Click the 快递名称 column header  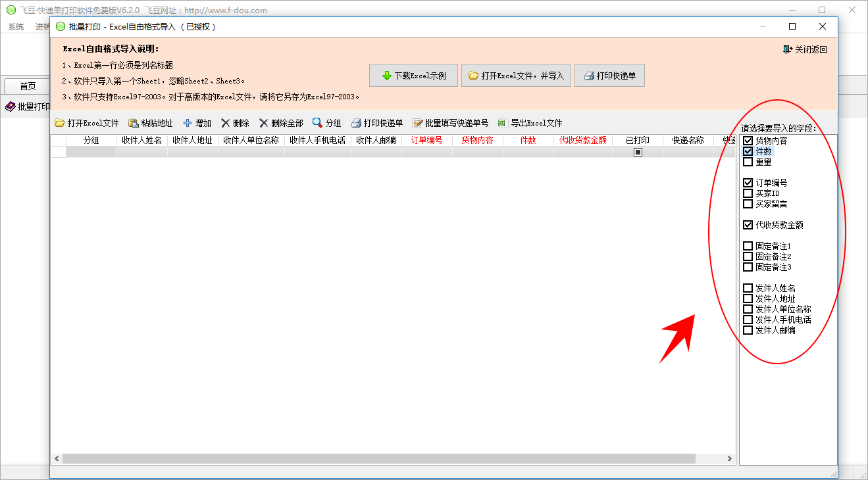688,140
